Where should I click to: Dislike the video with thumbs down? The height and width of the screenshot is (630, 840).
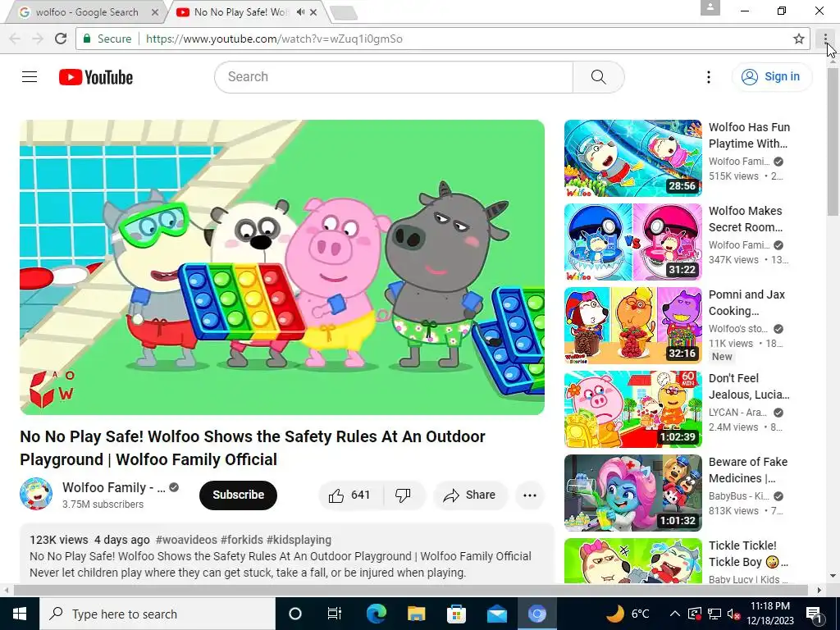(x=404, y=495)
